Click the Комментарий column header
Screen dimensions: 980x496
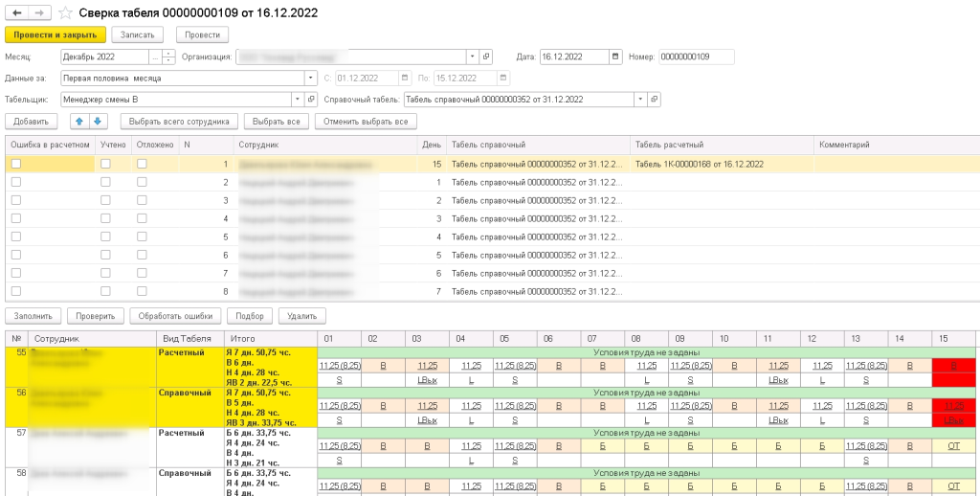[x=897, y=145]
